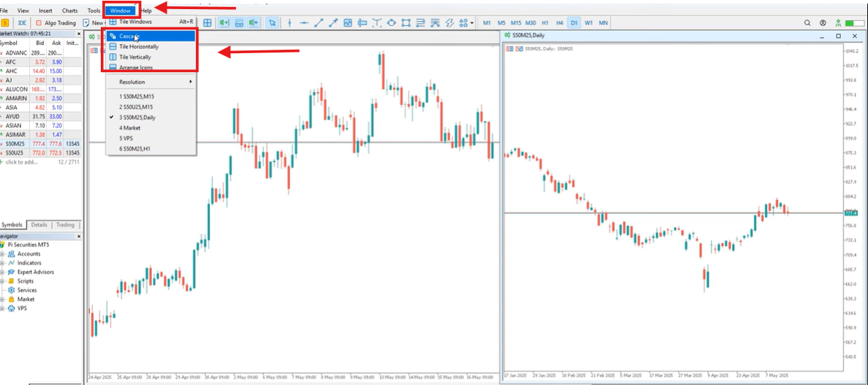868x385 pixels.
Task: Switch timeframe to H4
Action: [x=559, y=22]
